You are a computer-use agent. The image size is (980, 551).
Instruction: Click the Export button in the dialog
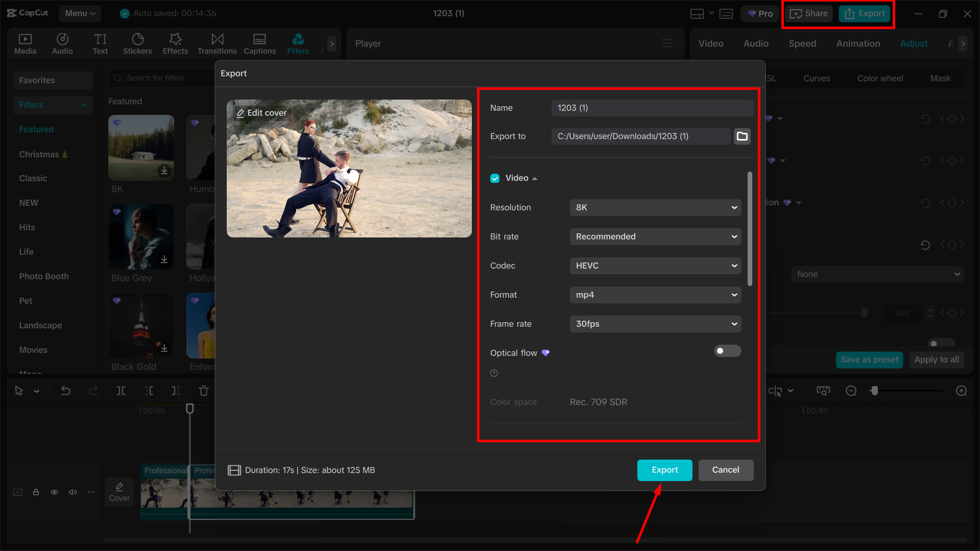coord(664,470)
